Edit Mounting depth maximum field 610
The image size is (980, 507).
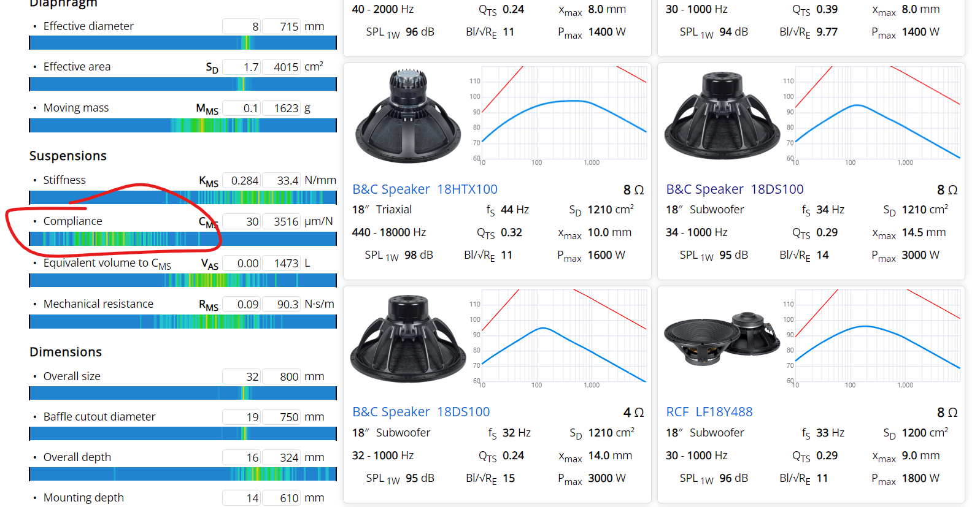click(282, 498)
